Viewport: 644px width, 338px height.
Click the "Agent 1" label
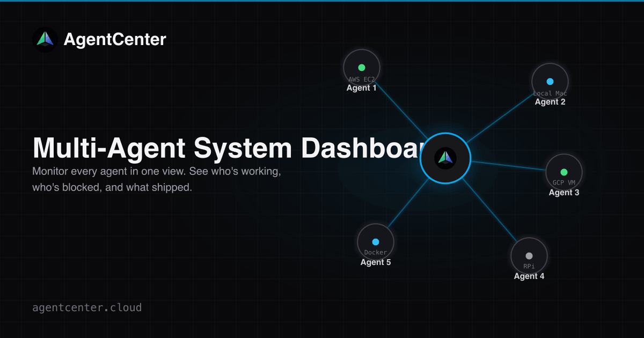[362, 88]
